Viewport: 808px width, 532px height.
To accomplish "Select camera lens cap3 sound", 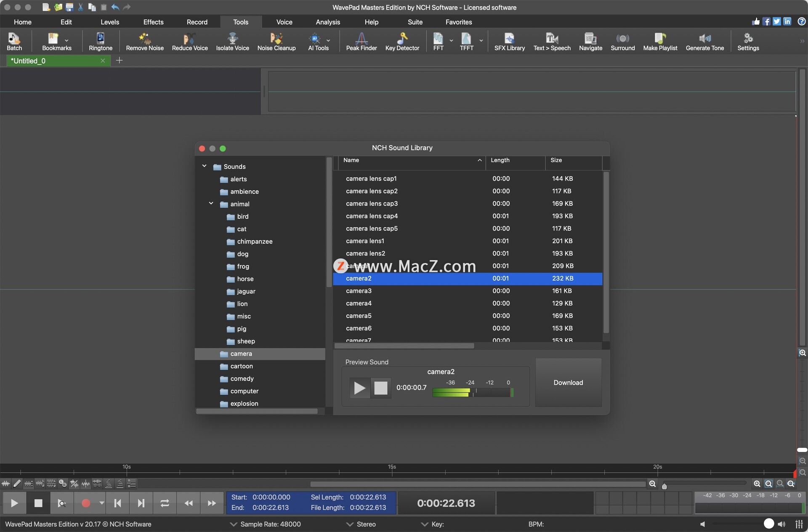I will tap(468, 203).
